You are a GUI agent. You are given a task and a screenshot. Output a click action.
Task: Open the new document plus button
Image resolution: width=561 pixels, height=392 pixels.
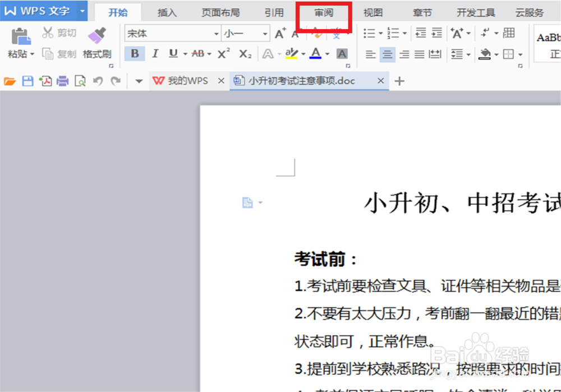click(399, 81)
